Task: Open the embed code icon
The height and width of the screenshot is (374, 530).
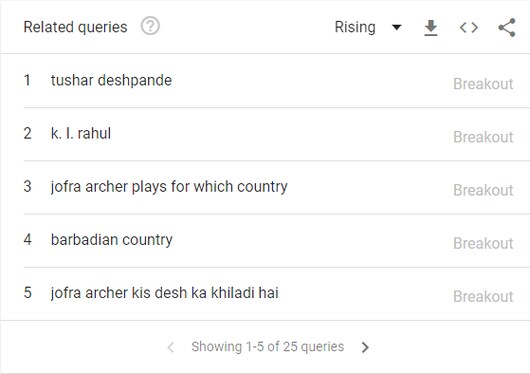Action: point(469,27)
